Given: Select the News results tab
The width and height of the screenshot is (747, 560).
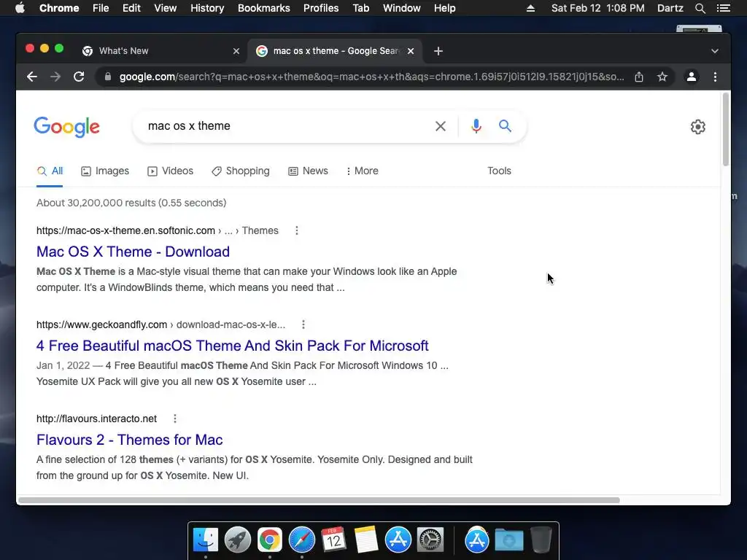Looking at the screenshot, I should (308, 171).
